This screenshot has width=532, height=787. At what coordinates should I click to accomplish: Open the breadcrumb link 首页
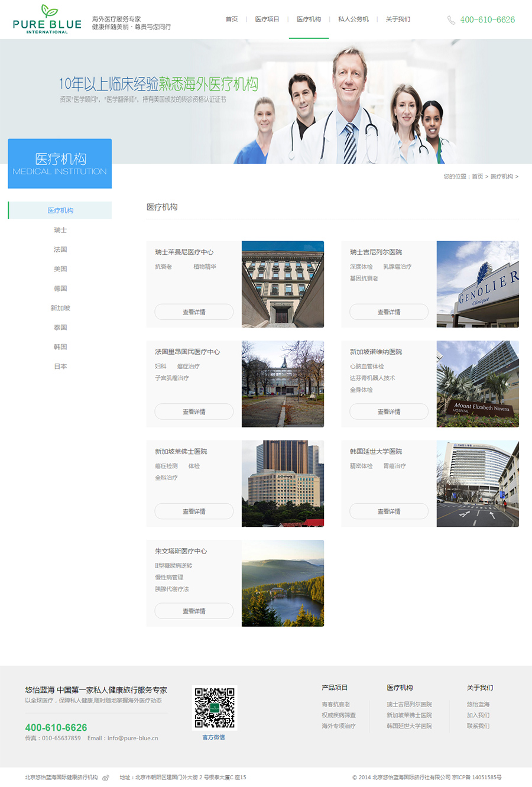pos(476,176)
